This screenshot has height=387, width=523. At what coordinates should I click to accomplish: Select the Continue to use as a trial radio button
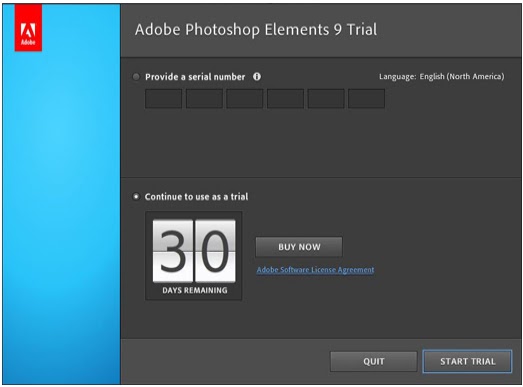coord(136,197)
